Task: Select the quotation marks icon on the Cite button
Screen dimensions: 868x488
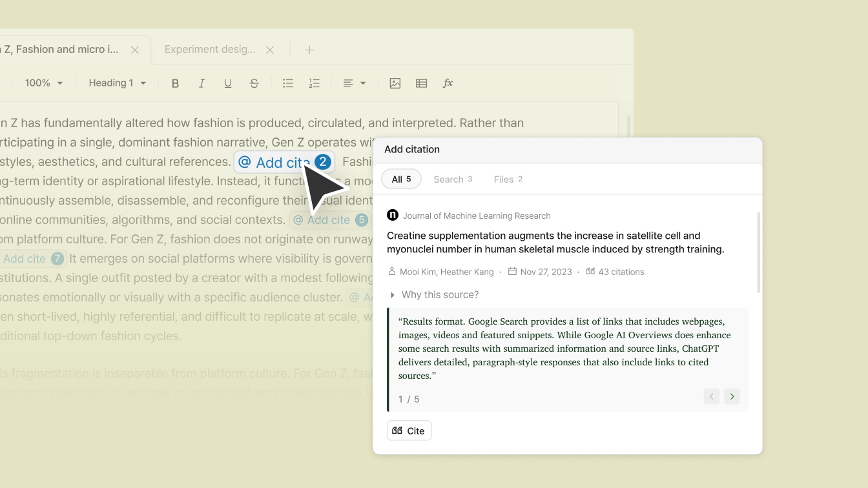Action: (397, 430)
